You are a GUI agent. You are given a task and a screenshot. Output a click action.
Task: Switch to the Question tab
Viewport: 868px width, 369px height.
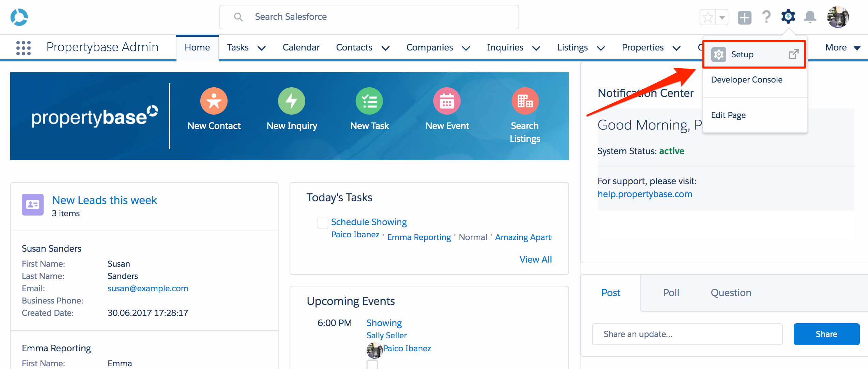tap(731, 293)
